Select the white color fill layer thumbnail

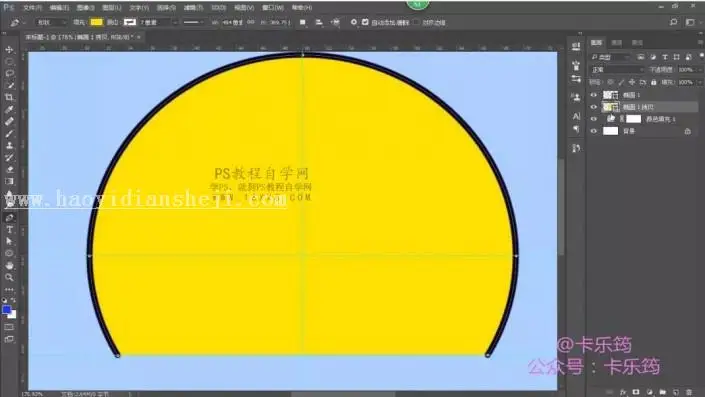634,119
